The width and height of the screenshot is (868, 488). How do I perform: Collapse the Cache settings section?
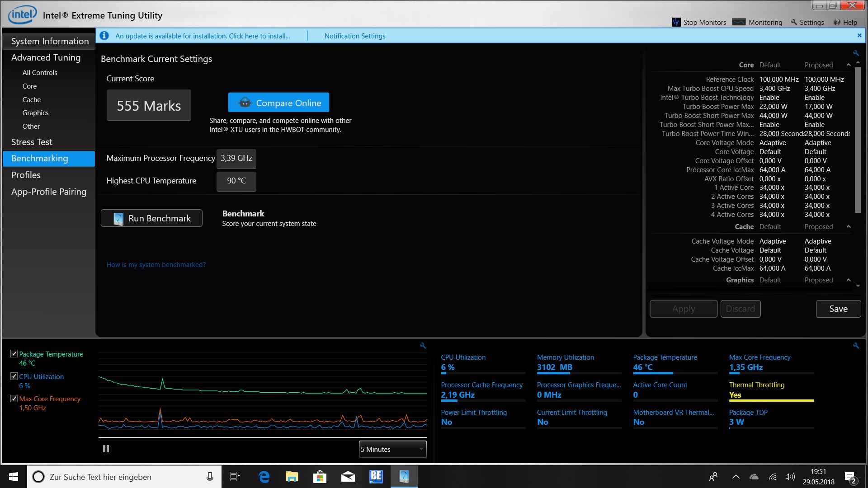coord(849,227)
